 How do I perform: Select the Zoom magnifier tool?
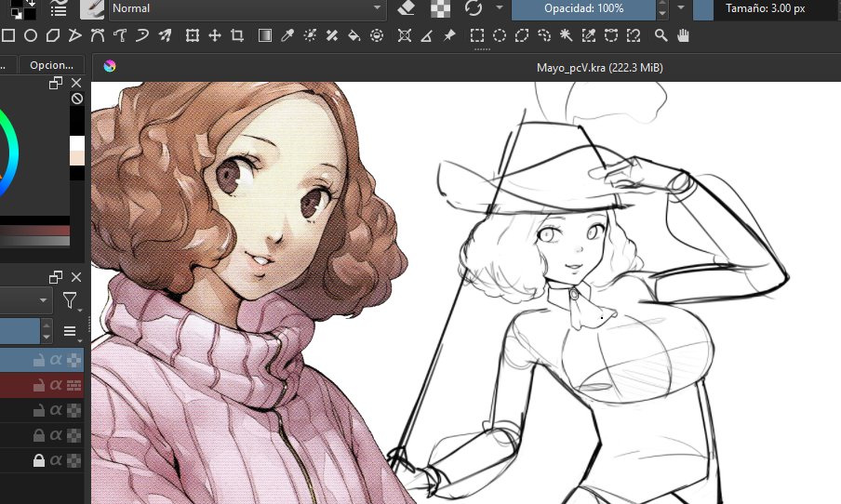point(661,36)
